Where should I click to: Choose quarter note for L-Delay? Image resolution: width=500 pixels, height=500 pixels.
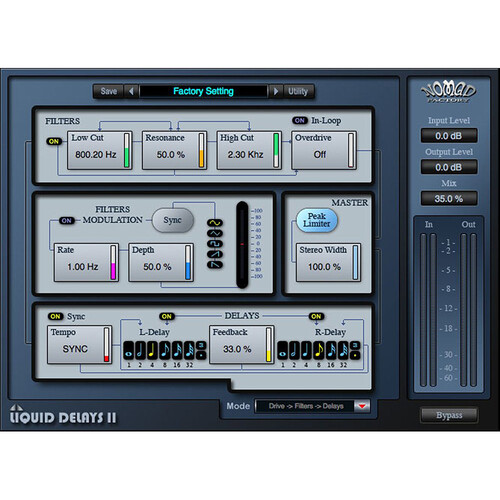152,350
